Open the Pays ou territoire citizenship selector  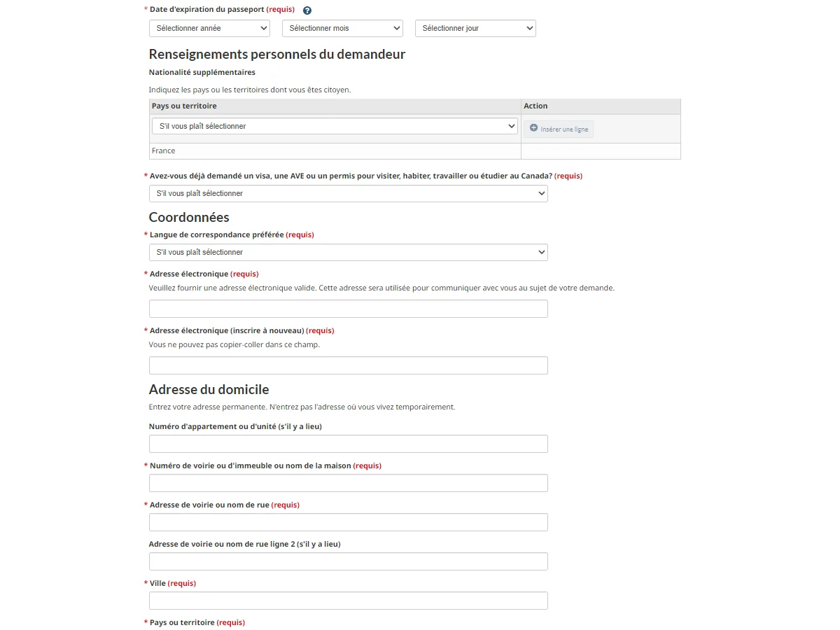[335, 126]
